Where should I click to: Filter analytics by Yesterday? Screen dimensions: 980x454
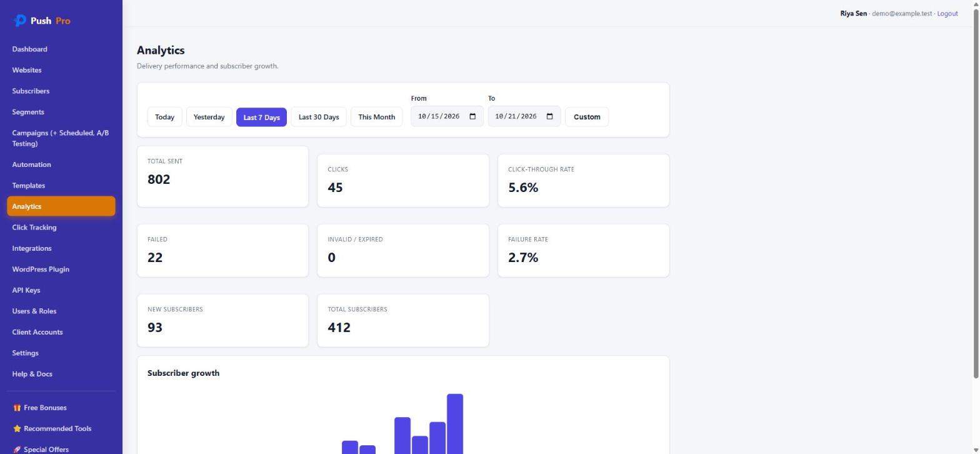pos(209,117)
